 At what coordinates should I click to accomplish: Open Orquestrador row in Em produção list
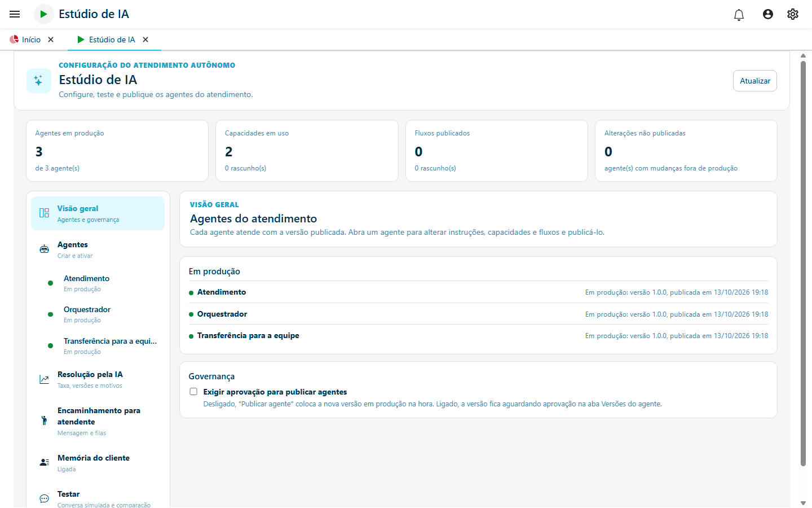[x=478, y=314]
